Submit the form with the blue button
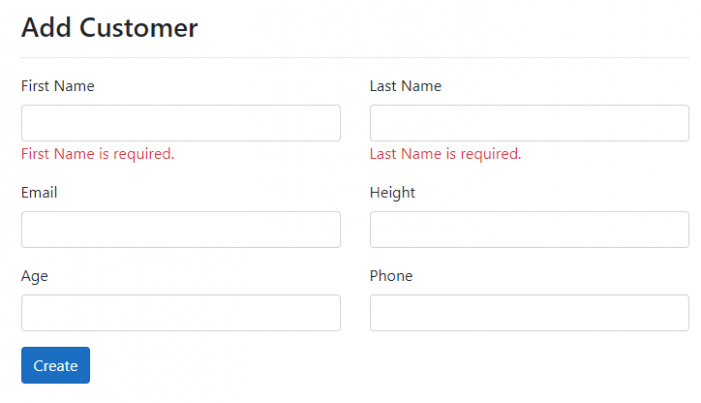Viewport: 701px width, 403px height. [55, 365]
